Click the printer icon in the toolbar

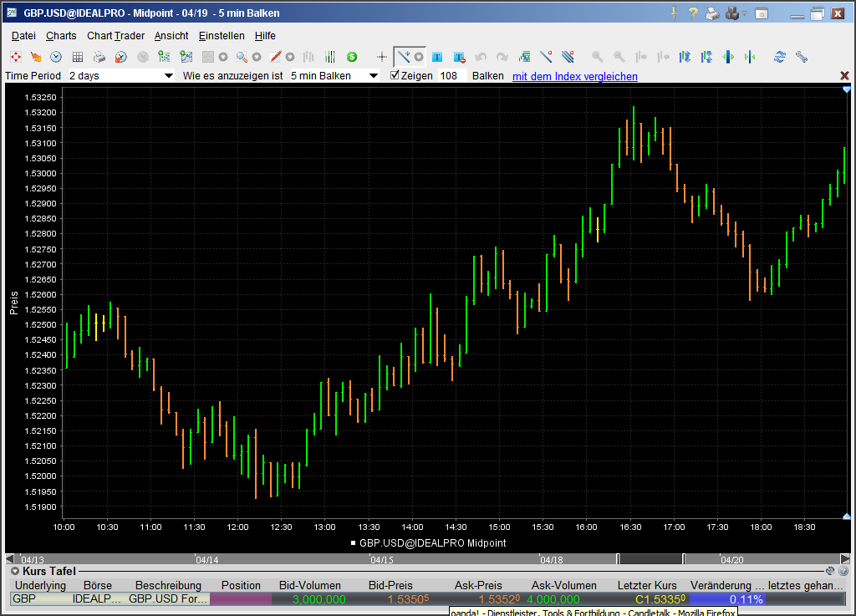click(x=99, y=57)
